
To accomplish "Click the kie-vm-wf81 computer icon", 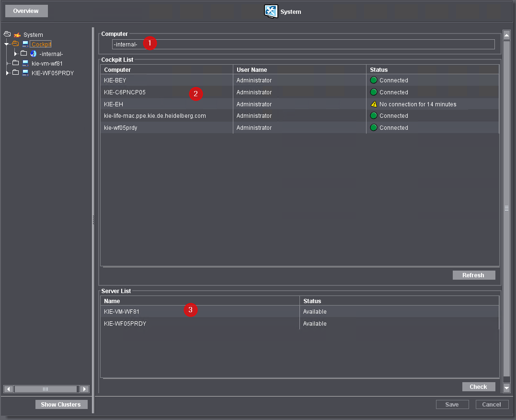I will pyautogui.click(x=25, y=63).
